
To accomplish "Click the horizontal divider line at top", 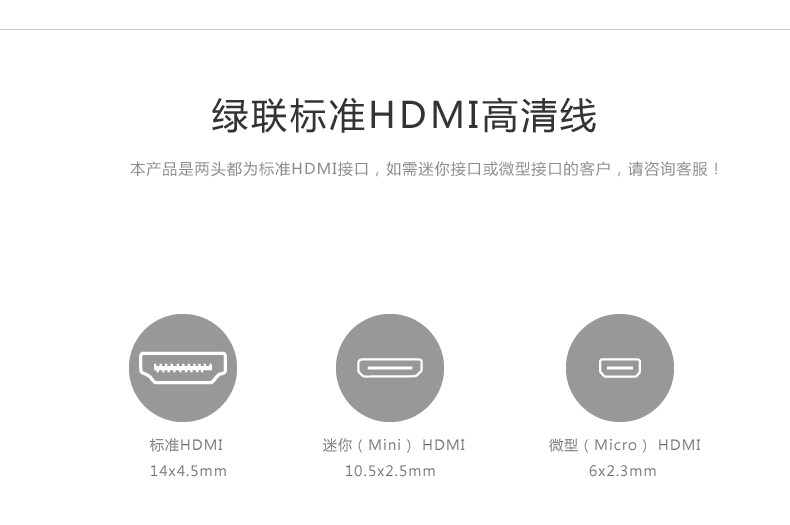I will [x=395, y=29].
